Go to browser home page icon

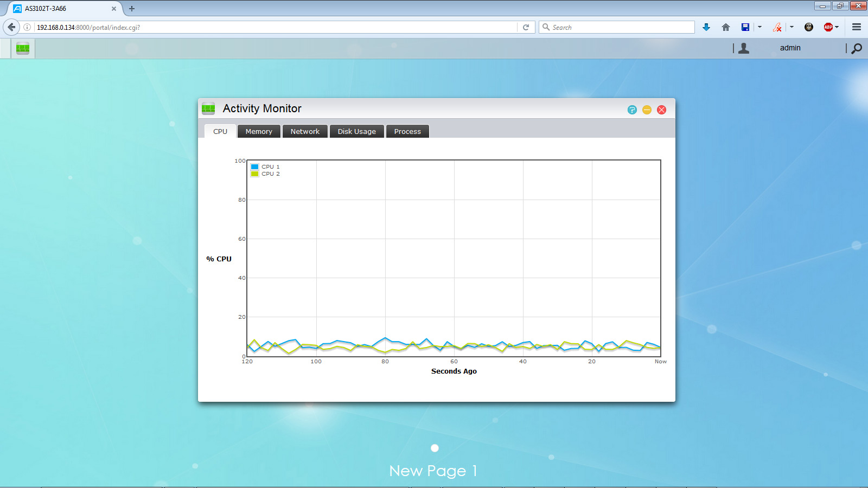coord(726,27)
